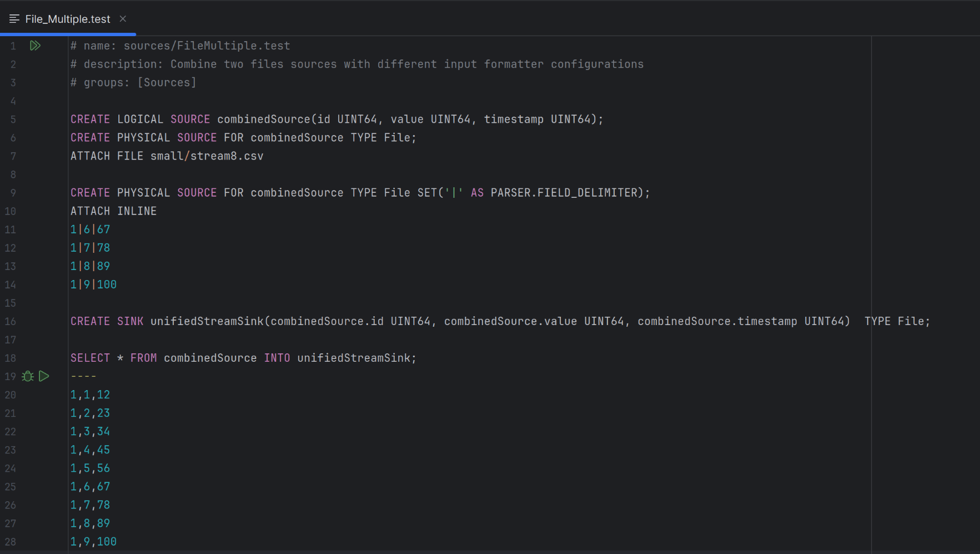
Task: Click expected result row 1,6,67
Action: click(x=91, y=486)
